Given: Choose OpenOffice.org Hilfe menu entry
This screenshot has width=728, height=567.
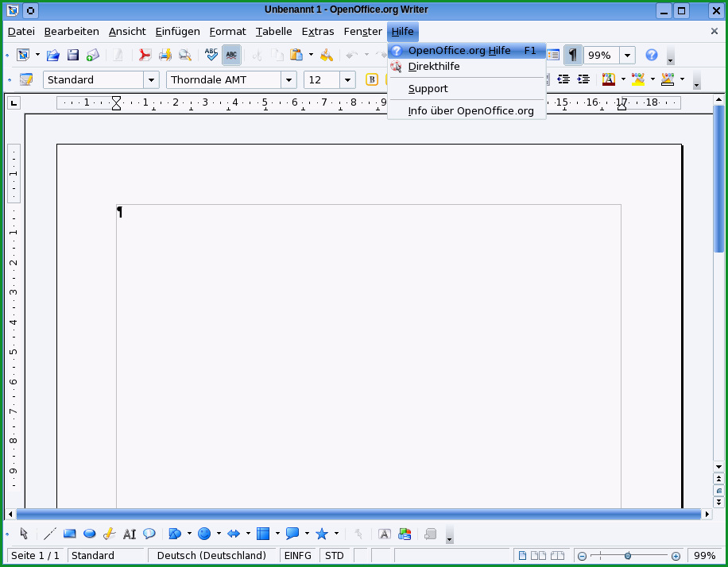Looking at the screenshot, I should [x=467, y=51].
